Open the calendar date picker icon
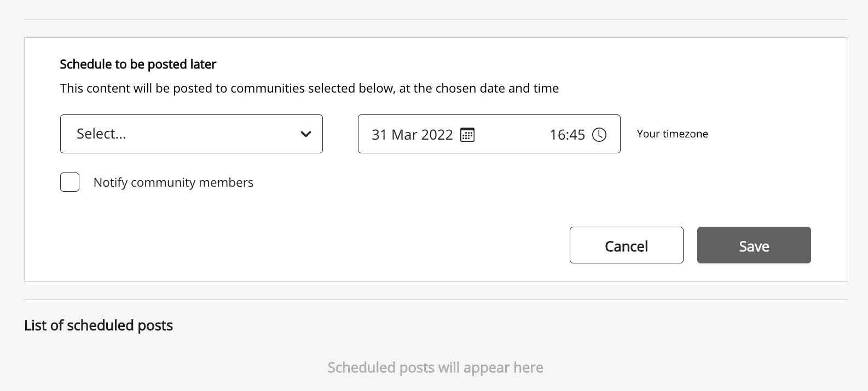 [467, 134]
